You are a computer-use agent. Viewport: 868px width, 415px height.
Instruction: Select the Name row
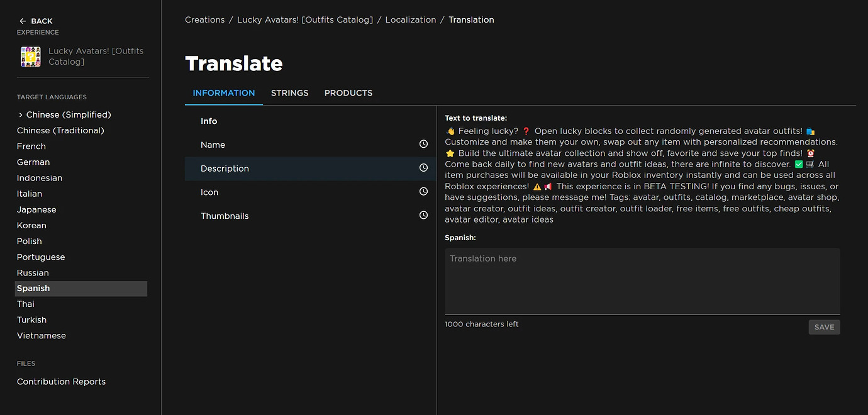[310, 145]
